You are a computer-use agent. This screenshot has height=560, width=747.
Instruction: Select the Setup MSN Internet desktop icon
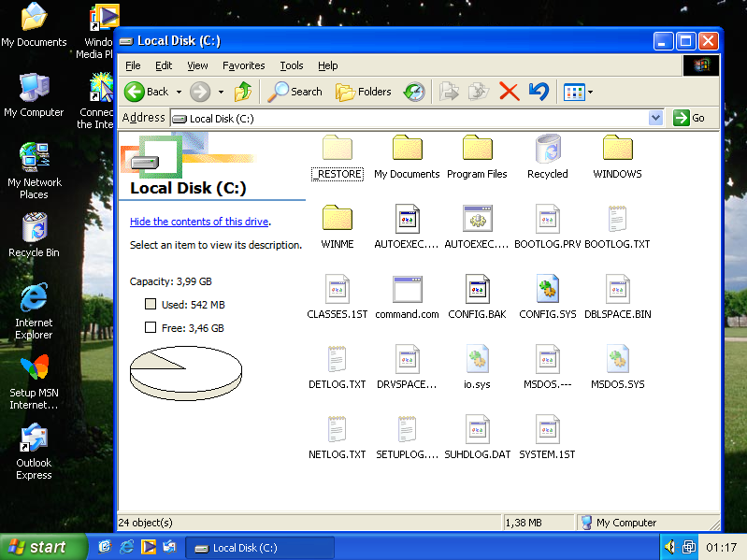coord(34,381)
